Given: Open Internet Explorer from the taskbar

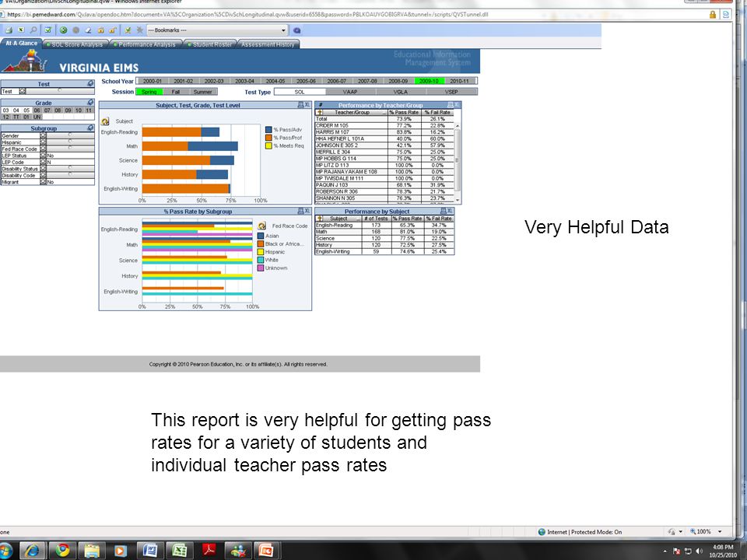Looking at the screenshot, I should coord(33,551).
